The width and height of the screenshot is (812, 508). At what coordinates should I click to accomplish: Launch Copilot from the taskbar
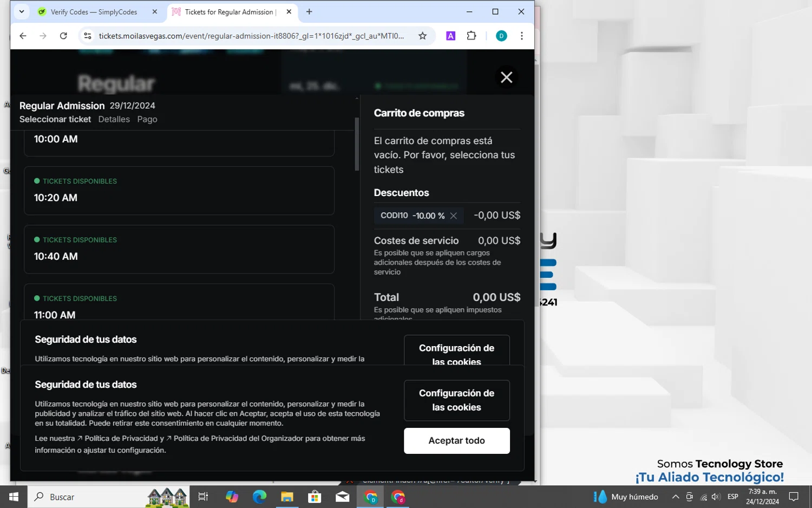tap(232, 497)
